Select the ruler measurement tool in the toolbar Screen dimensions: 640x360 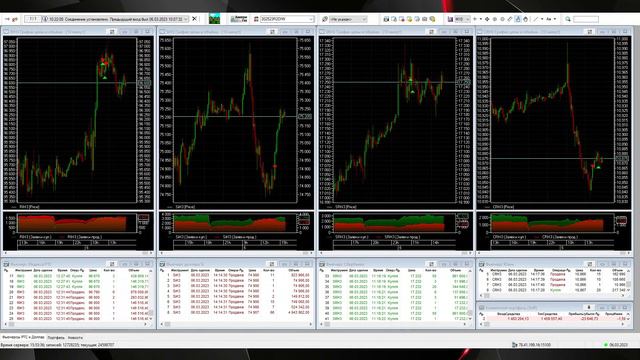(510, 19)
